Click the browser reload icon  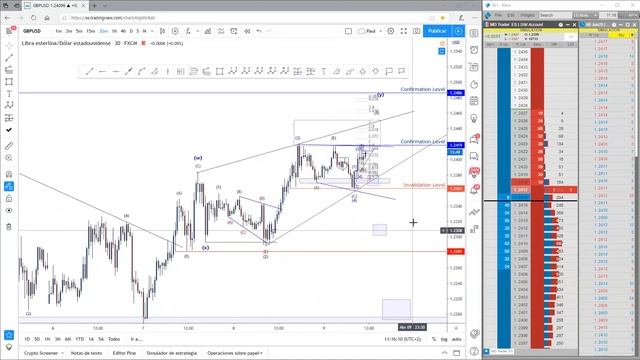(33, 18)
